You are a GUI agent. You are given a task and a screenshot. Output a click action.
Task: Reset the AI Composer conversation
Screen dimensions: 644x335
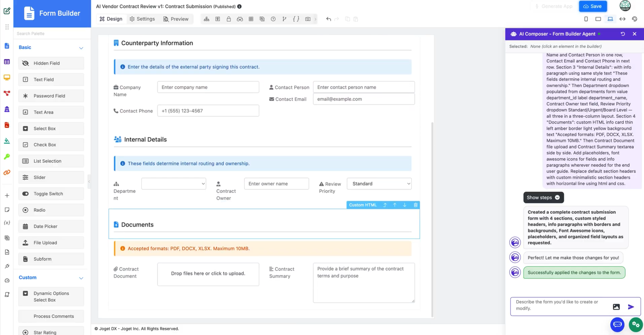tap(623, 34)
